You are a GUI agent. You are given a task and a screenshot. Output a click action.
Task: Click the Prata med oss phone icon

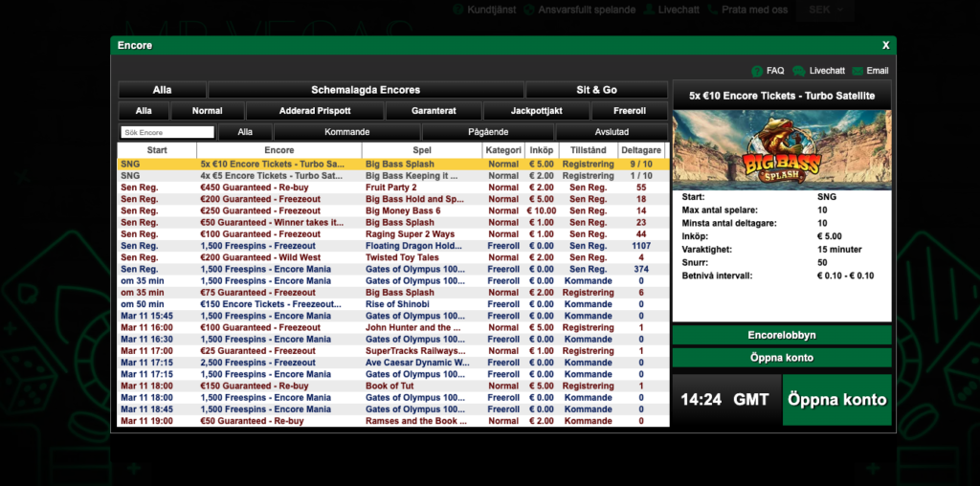click(713, 10)
